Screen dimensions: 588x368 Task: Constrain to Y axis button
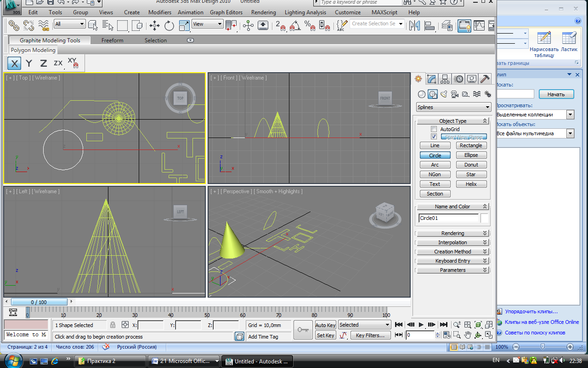tap(29, 63)
